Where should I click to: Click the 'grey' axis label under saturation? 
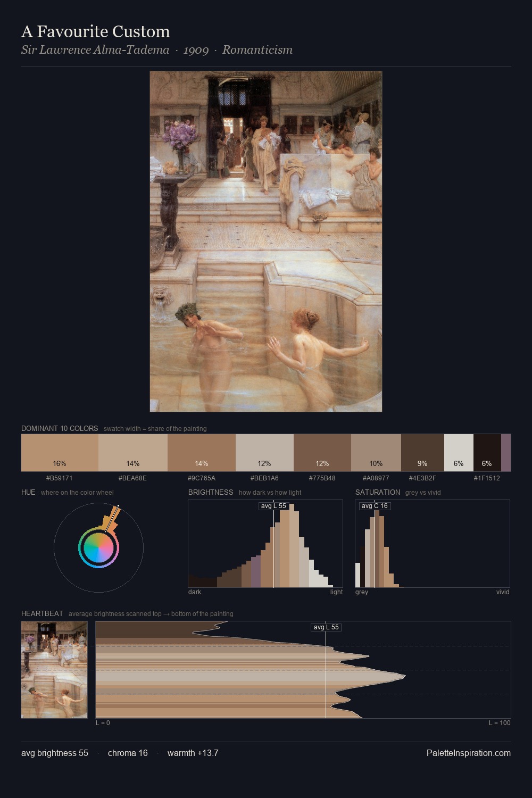(362, 592)
